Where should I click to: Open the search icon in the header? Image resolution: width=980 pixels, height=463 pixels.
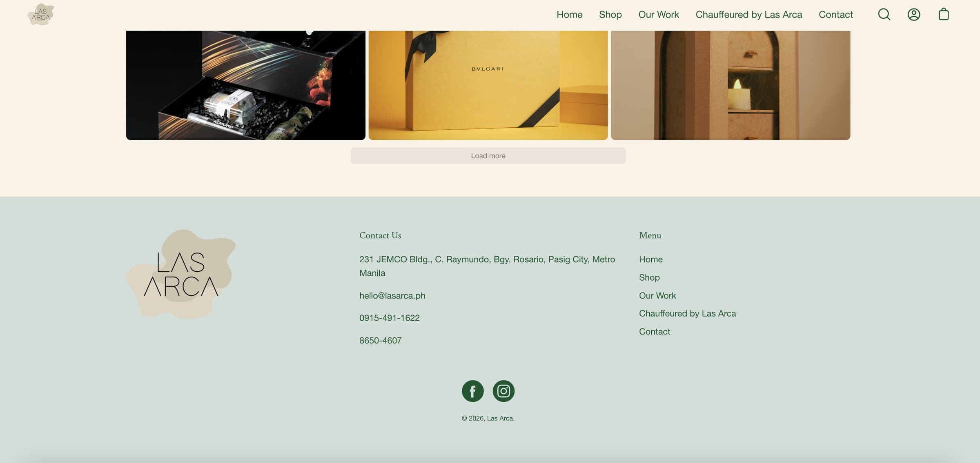point(884,15)
